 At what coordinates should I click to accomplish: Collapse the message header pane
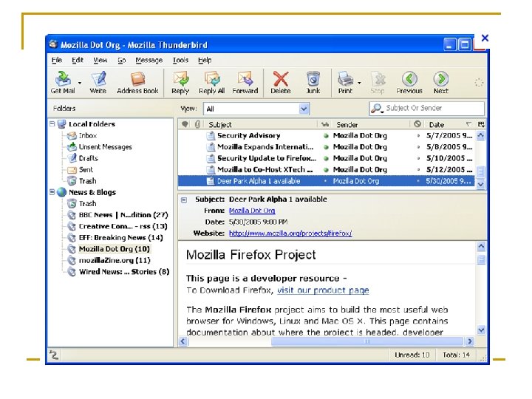click(x=184, y=199)
